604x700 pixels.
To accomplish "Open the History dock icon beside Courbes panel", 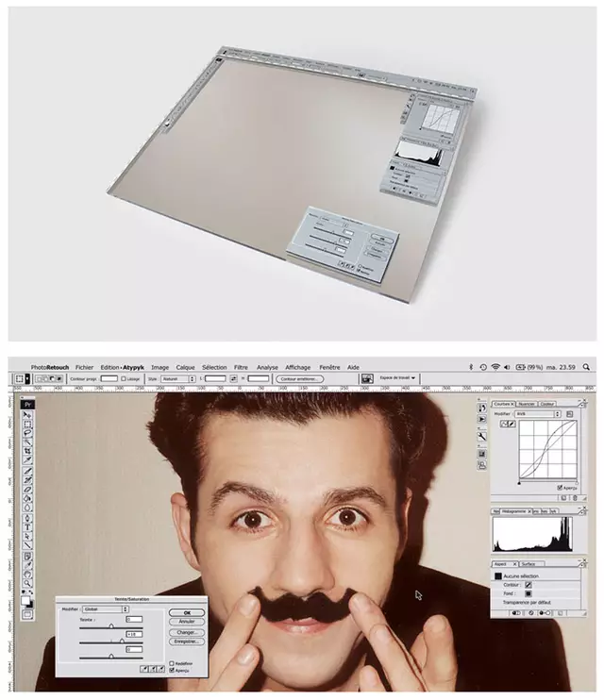I will click(x=481, y=408).
